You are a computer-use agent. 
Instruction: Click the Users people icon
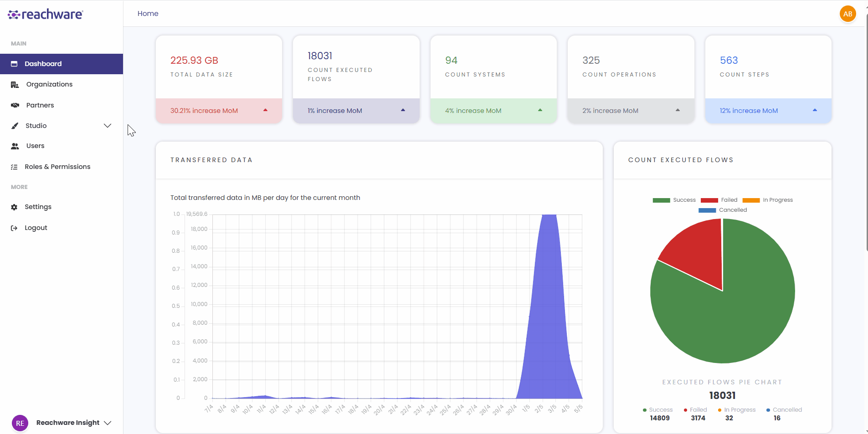click(x=15, y=146)
